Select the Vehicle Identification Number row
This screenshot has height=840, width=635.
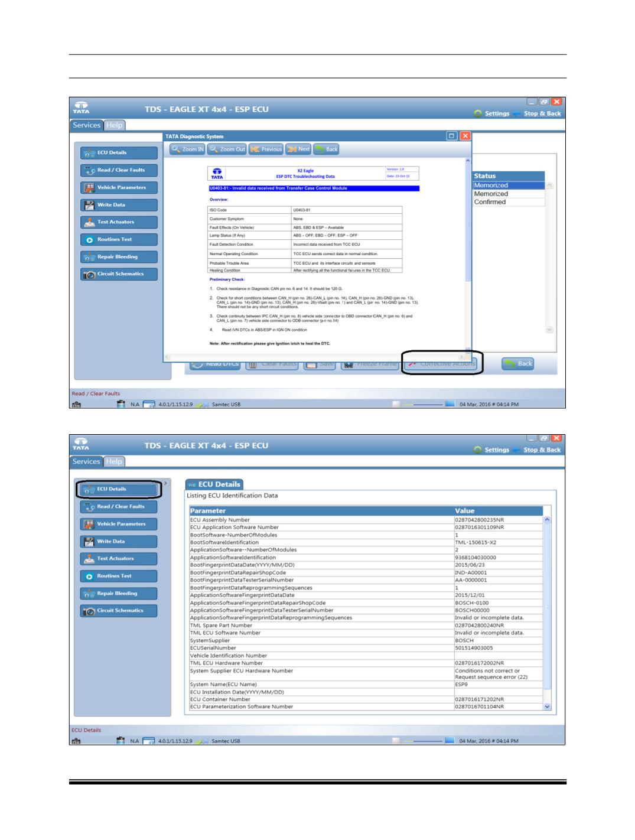pos(366,656)
